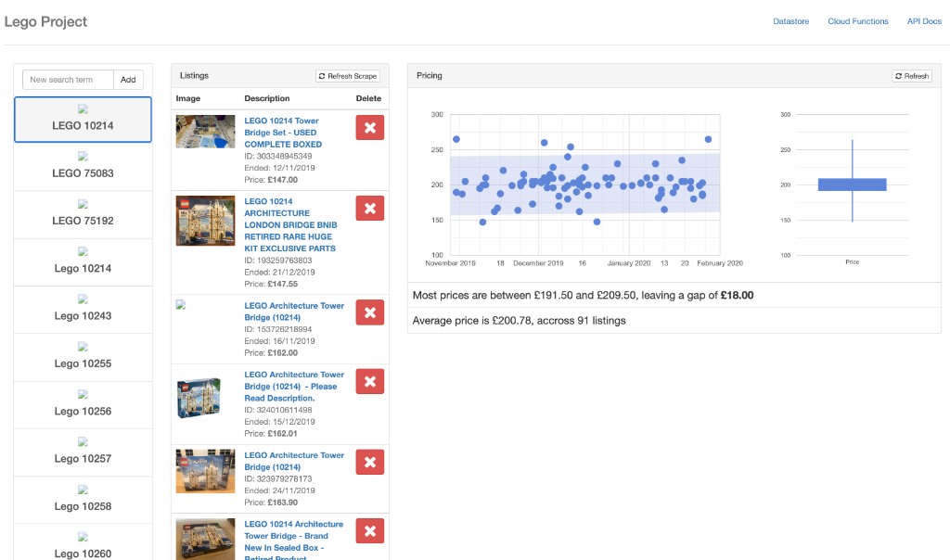Click the broken image of the £162.00 listing
This screenshot has height=560, width=950.
pos(181,305)
